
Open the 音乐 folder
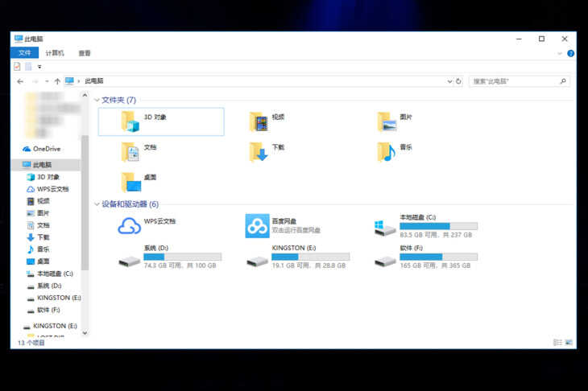(387, 151)
